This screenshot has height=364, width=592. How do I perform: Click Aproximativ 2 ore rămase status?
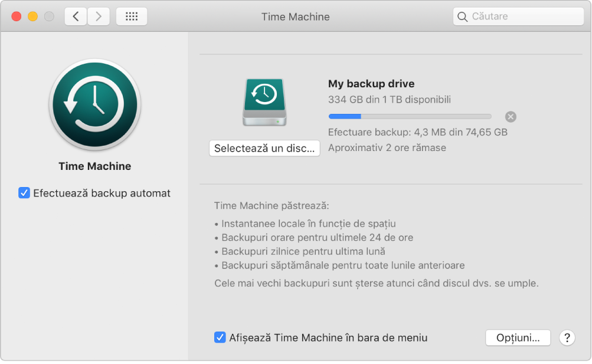pos(387,148)
